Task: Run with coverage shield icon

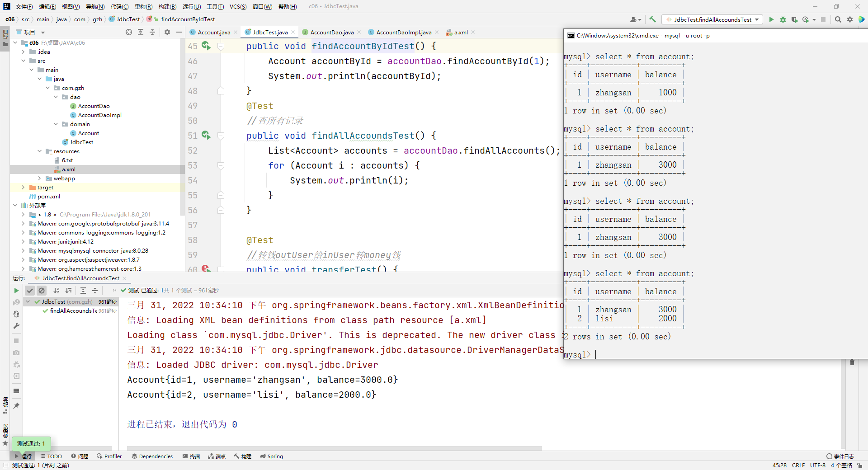Action: (794, 19)
